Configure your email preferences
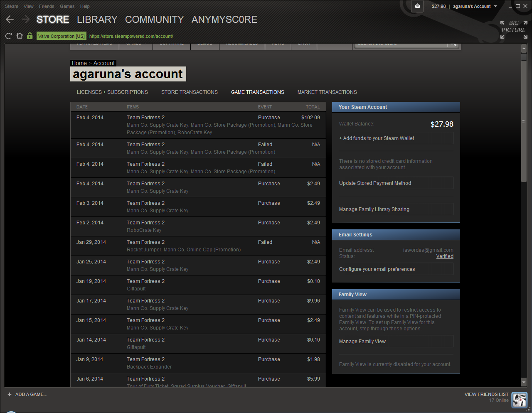The width and height of the screenshot is (532, 413). coord(396,269)
